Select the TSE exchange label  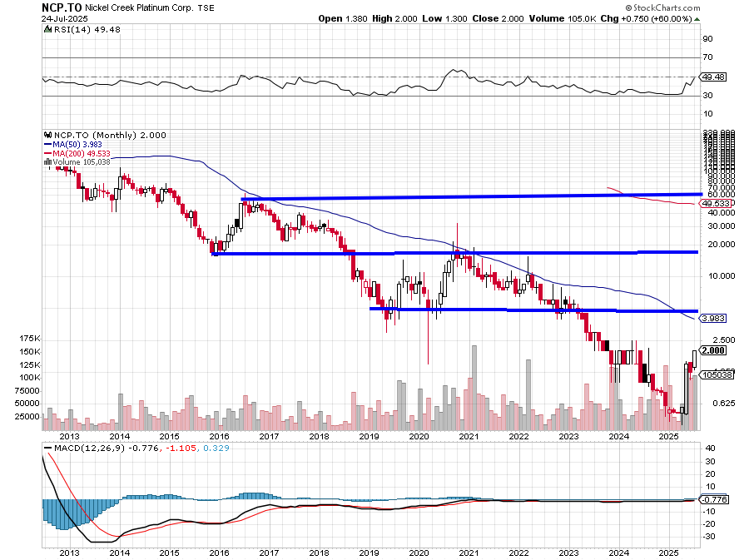209,7
